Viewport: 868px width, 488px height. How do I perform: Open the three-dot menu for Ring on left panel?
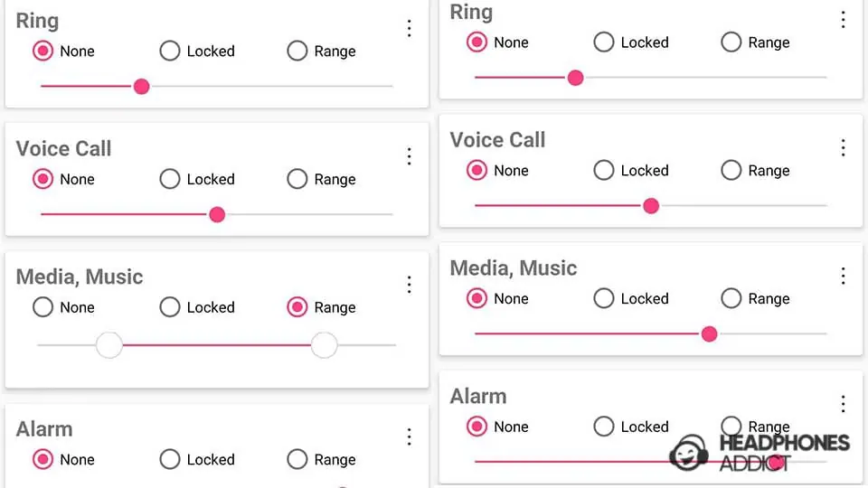tap(409, 29)
